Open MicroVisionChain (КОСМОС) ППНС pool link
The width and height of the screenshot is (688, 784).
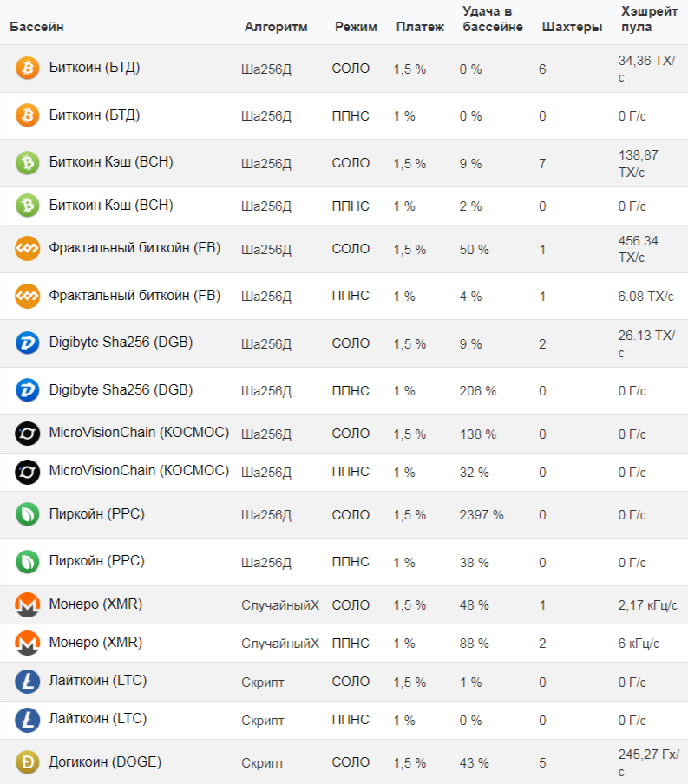pyautogui.click(x=139, y=471)
